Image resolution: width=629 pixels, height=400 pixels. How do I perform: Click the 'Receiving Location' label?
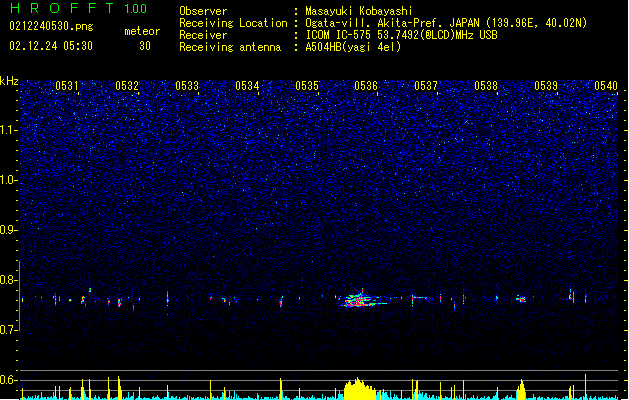pos(233,23)
